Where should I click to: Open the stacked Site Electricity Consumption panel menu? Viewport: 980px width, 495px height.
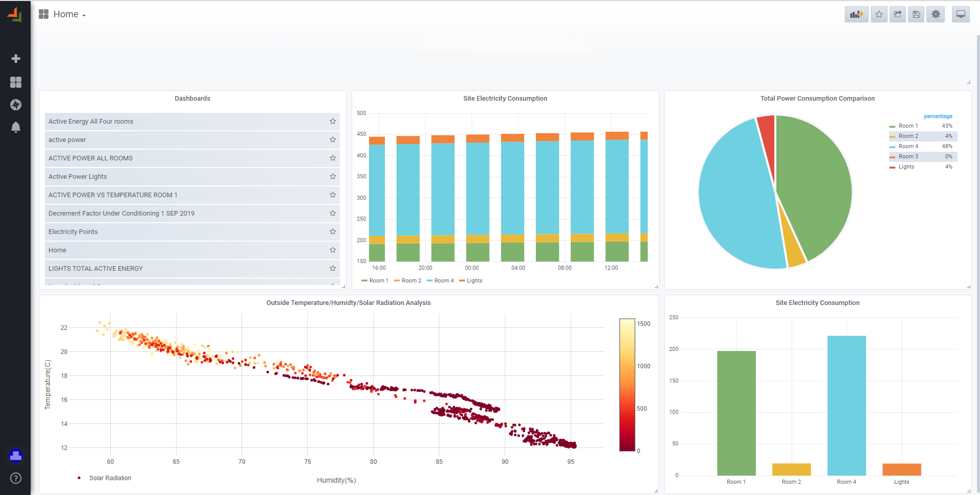[505, 99]
